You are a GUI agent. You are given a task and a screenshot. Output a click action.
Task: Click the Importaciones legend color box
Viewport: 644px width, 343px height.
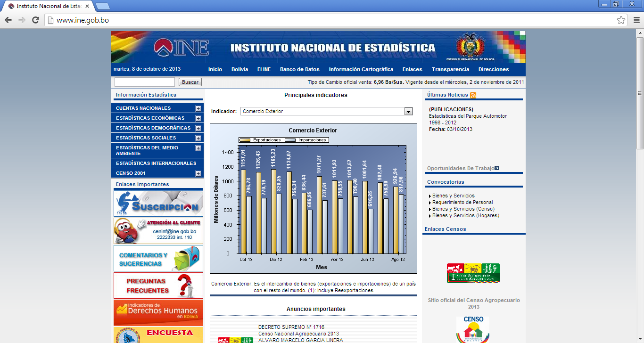point(291,140)
